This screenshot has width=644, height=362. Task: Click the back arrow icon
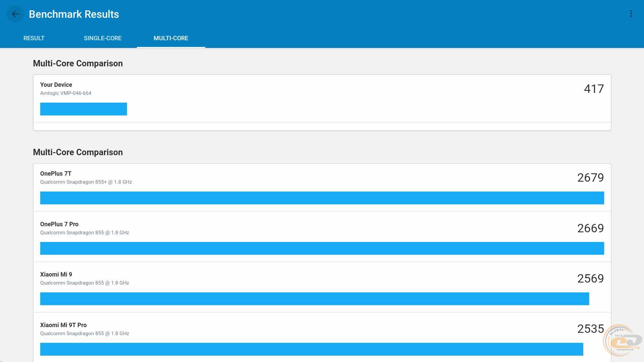tap(15, 14)
